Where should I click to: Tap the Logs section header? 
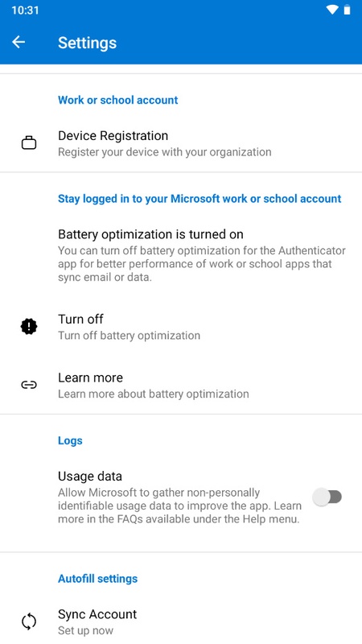(x=70, y=440)
